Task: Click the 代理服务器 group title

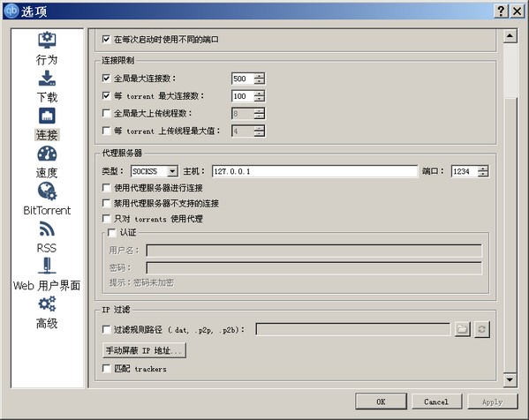Action: coord(122,153)
